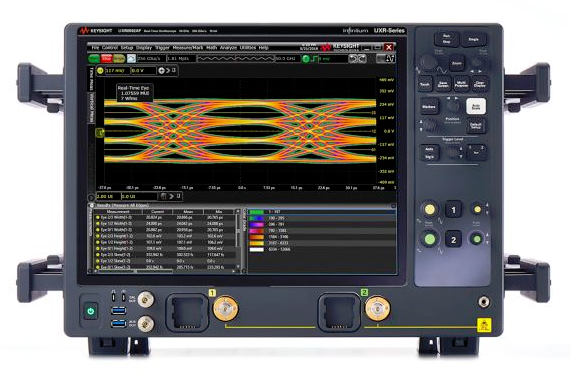Click the Real-Time Eye info label
Viewport: 570px width, 372px height.
(x=134, y=93)
